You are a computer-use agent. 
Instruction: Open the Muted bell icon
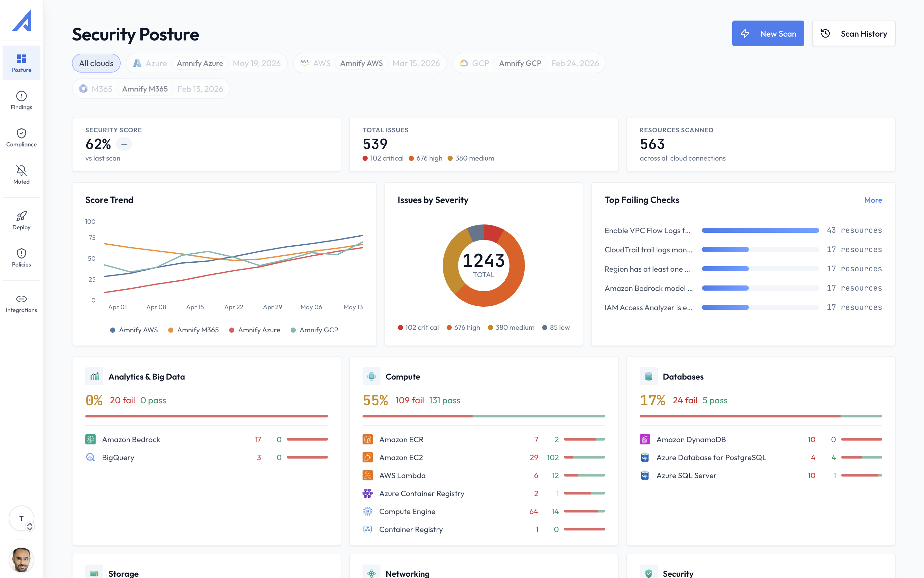pyautogui.click(x=21, y=171)
